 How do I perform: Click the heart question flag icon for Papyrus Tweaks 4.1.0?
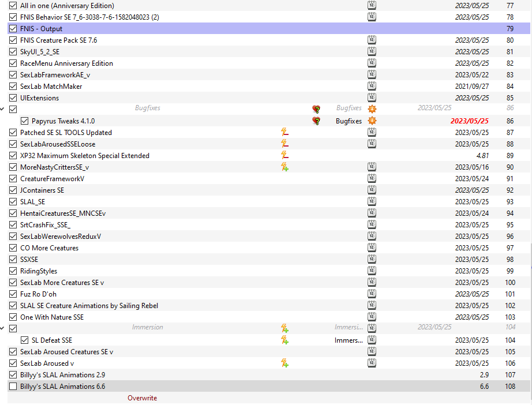(x=316, y=121)
